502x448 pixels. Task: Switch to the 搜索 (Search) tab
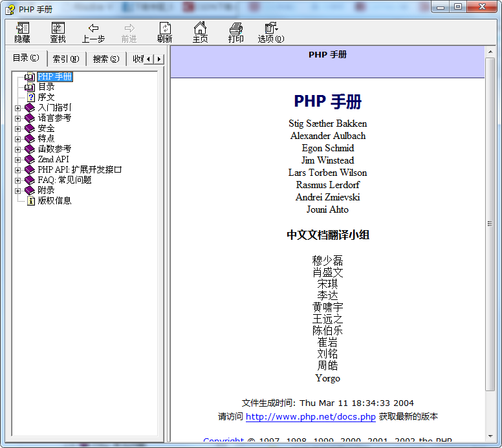click(x=105, y=59)
